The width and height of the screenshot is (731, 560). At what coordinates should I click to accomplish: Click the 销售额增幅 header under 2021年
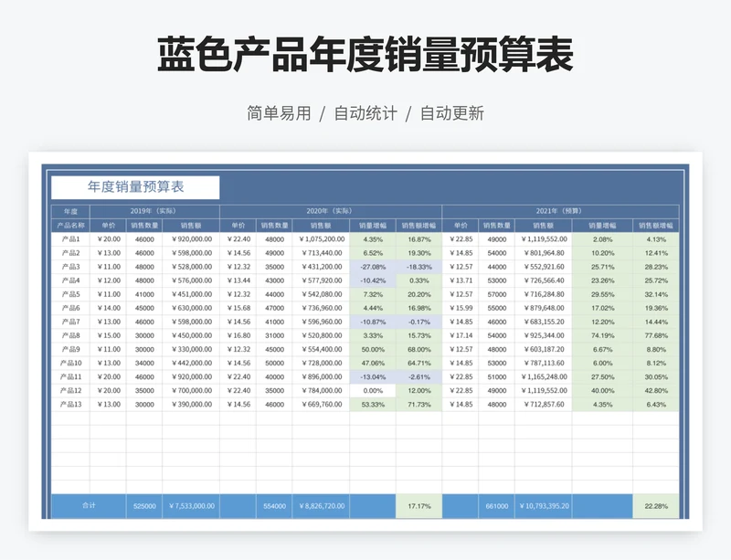(x=656, y=226)
